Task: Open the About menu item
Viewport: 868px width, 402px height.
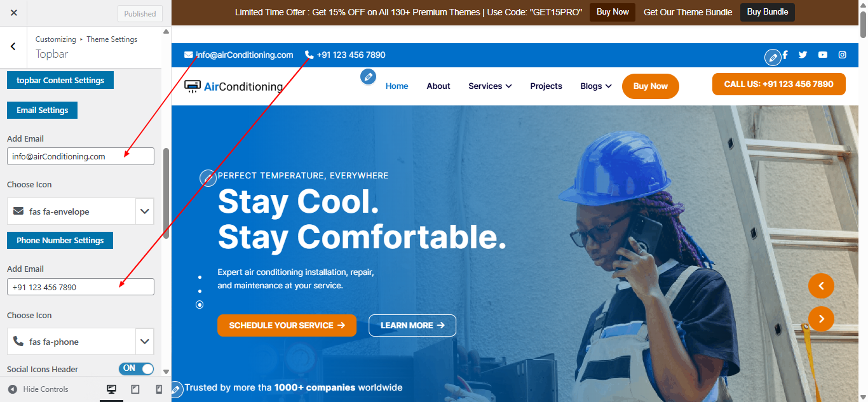Action: [438, 86]
